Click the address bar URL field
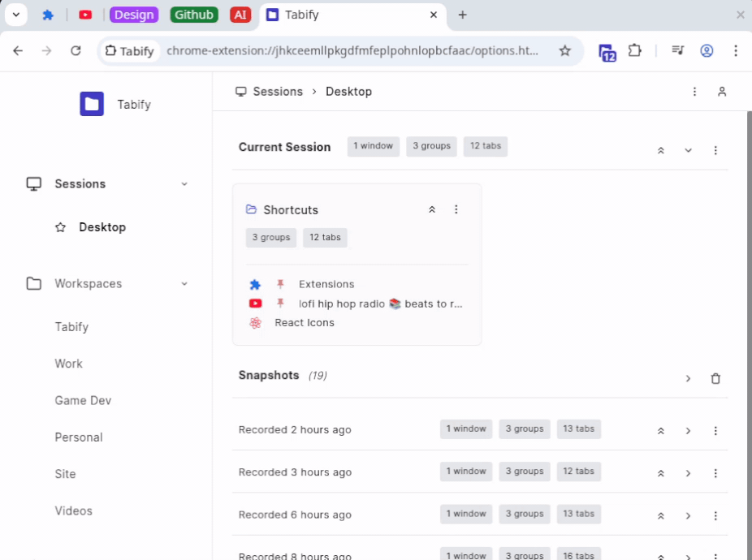 pos(352,50)
